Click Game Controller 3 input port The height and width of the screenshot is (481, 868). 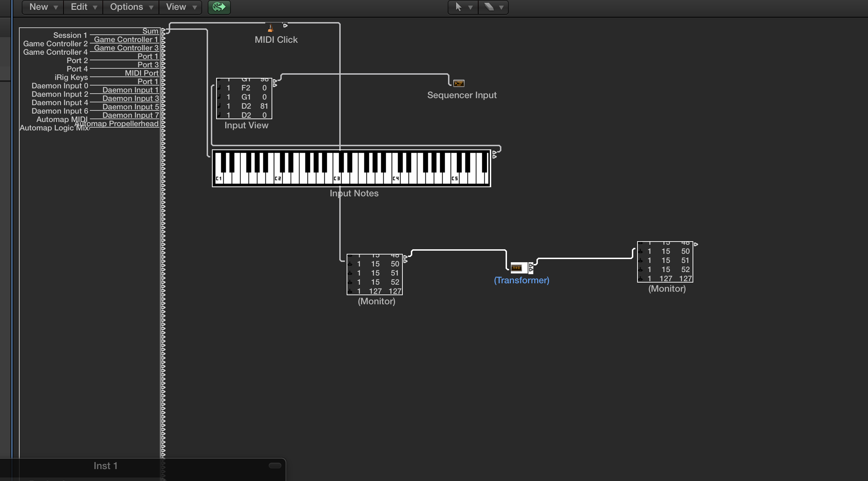click(x=126, y=48)
